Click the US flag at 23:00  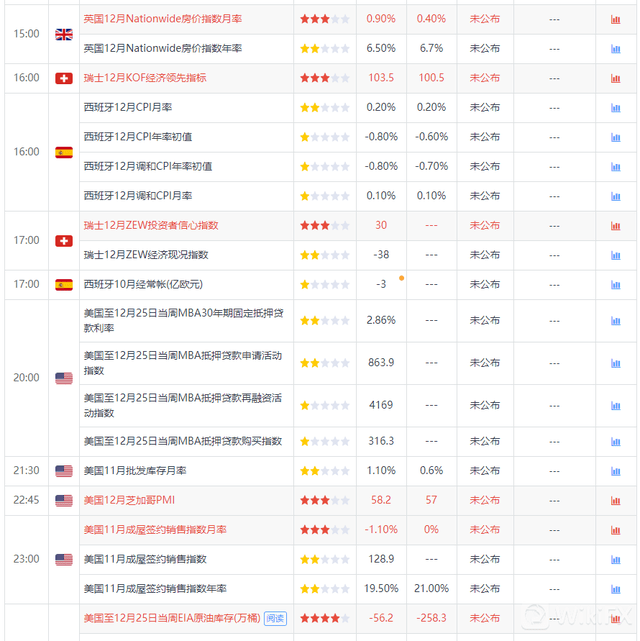click(64, 559)
